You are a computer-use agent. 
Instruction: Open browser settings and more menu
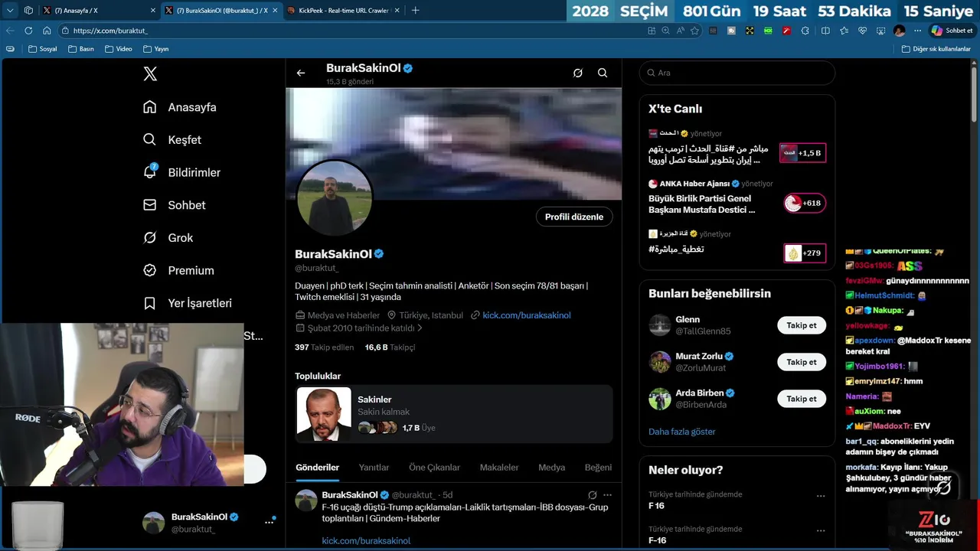917,31
